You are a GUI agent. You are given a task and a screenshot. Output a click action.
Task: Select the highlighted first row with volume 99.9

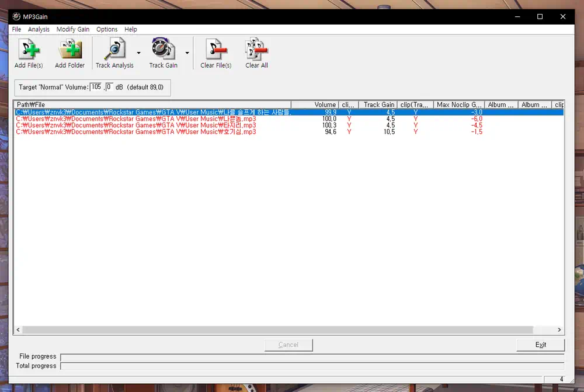point(289,112)
